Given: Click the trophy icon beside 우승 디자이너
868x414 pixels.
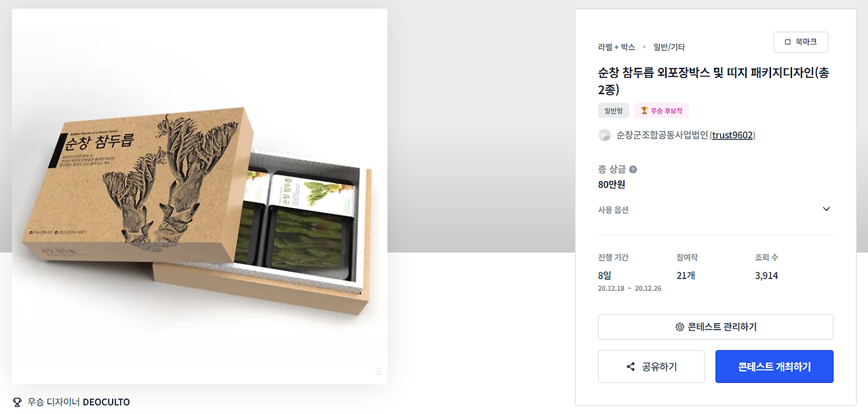Looking at the screenshot, I should [17, 402].
